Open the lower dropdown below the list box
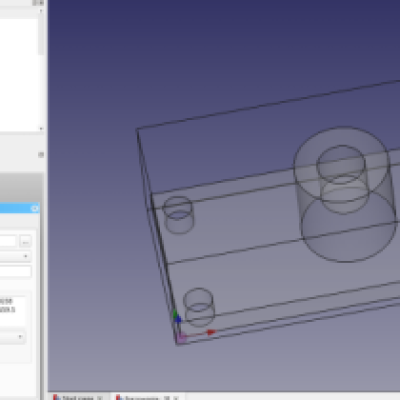The height and width of the screenshot is (400, 400). tap(12, 337)
